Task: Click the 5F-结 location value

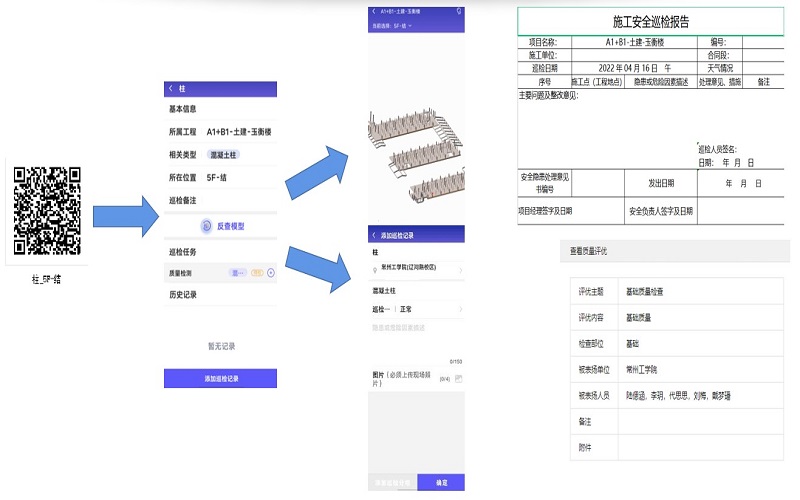Action: (216, 178)
